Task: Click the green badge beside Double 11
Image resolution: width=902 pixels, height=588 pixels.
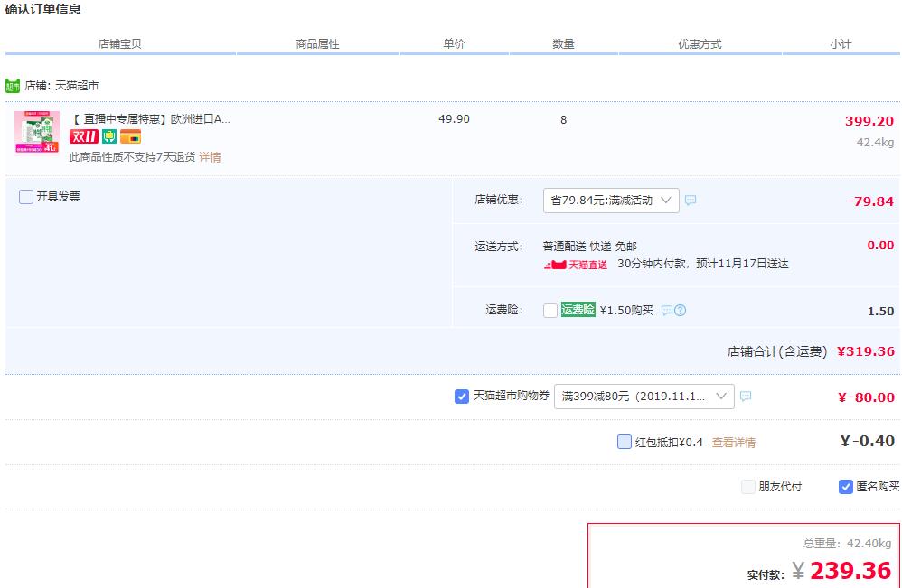Action: coord(109,136)
